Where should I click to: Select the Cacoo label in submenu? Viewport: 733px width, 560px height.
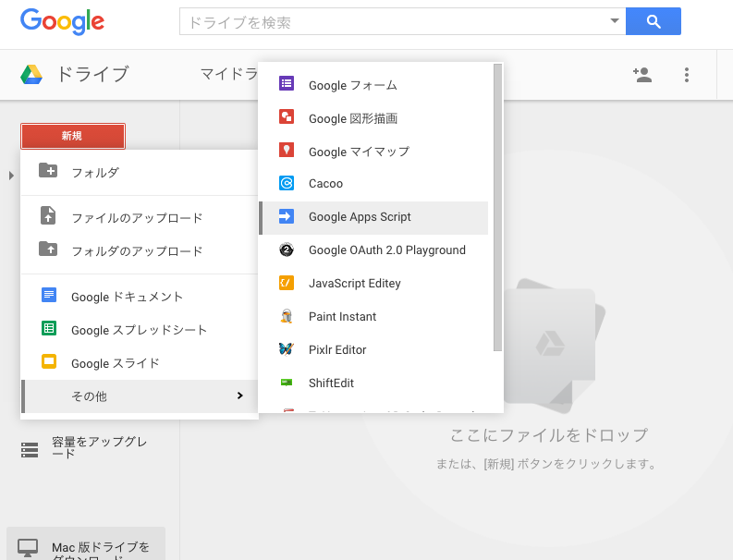pyautogui.click(x=326, y=184)
